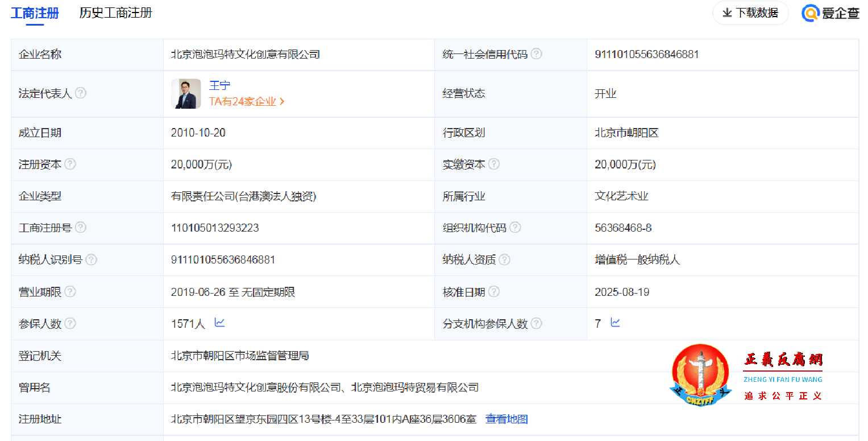Expand TA有24家企业 via its chevron arrow
The image size is (868, 441).
(x=283, y=101)
